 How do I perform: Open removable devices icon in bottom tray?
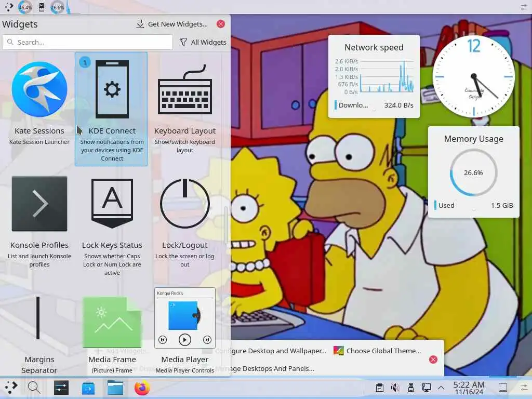[410, 388]
